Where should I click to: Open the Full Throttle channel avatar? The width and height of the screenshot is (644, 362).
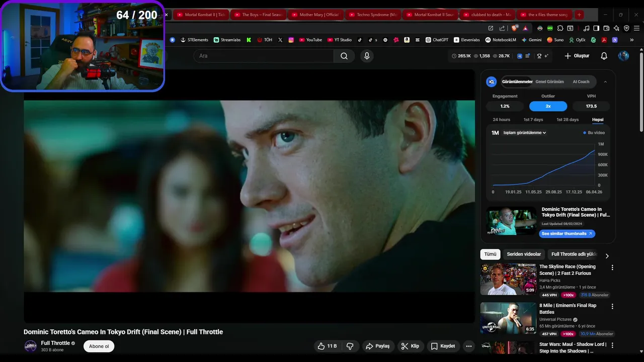point(31,346)
